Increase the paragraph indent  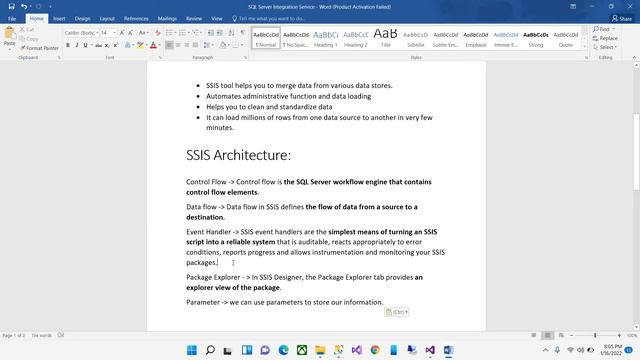(x=220, y=33)
